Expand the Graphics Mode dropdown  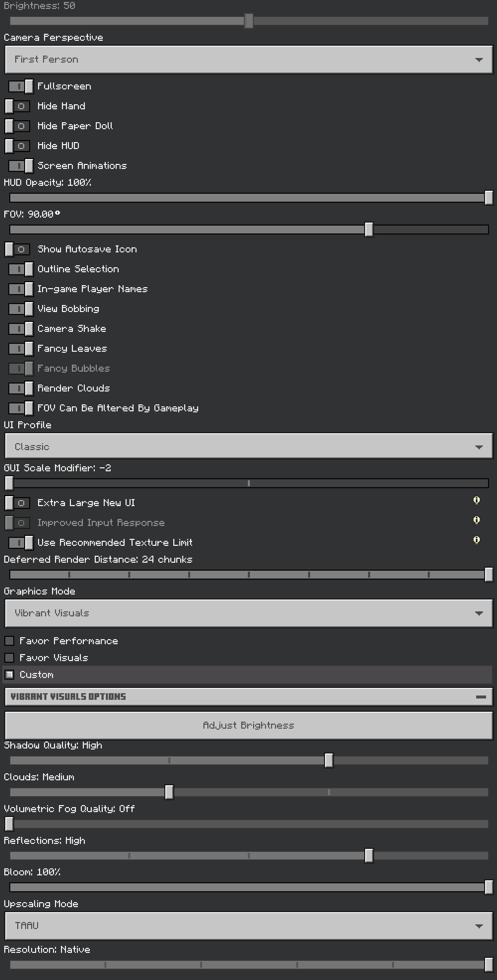pyautogui.click(x=248, y=613)
